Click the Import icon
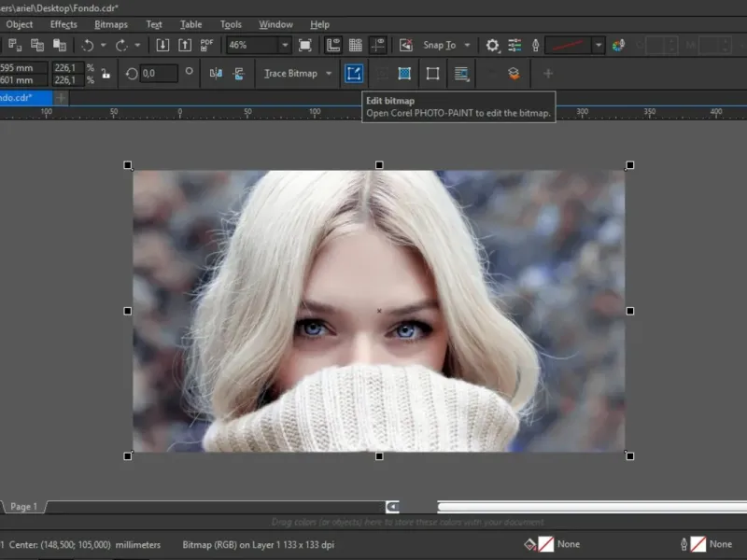The height and width of the screenshot is (560, 747). 162,45
